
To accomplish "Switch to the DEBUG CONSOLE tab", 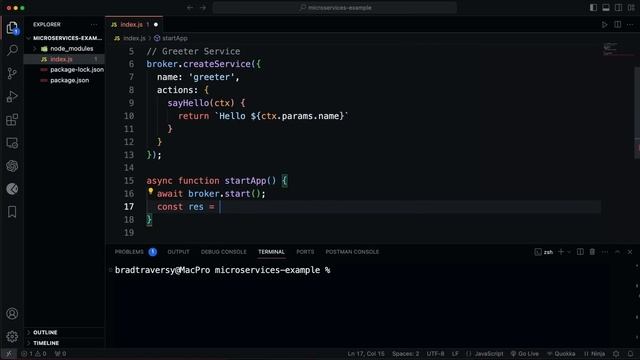I will pos(224,252).
